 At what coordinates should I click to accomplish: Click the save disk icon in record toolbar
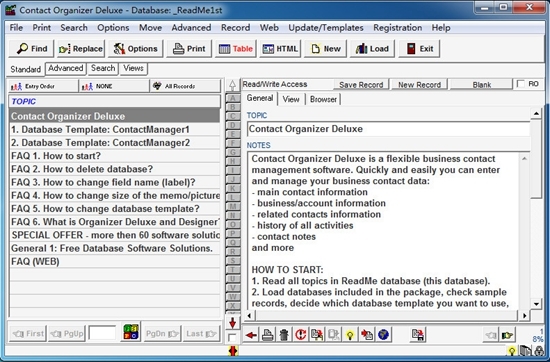417,335
